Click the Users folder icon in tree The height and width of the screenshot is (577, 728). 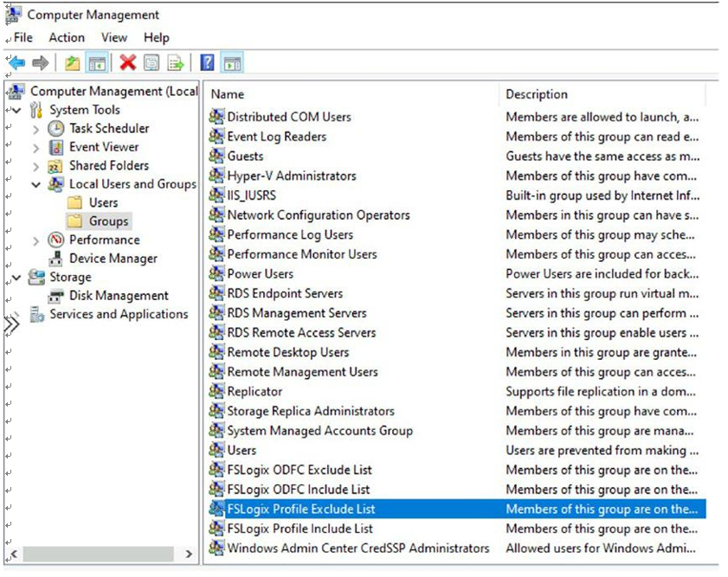coord(74,202)
